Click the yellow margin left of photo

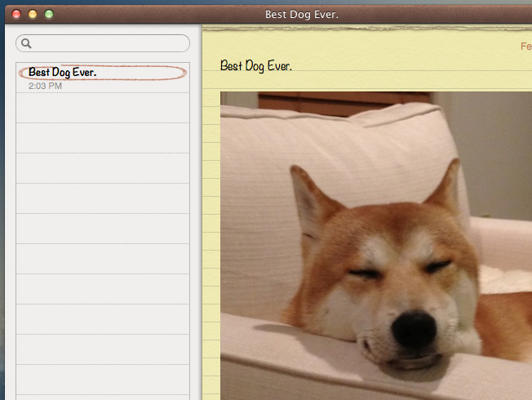[211, 245]
